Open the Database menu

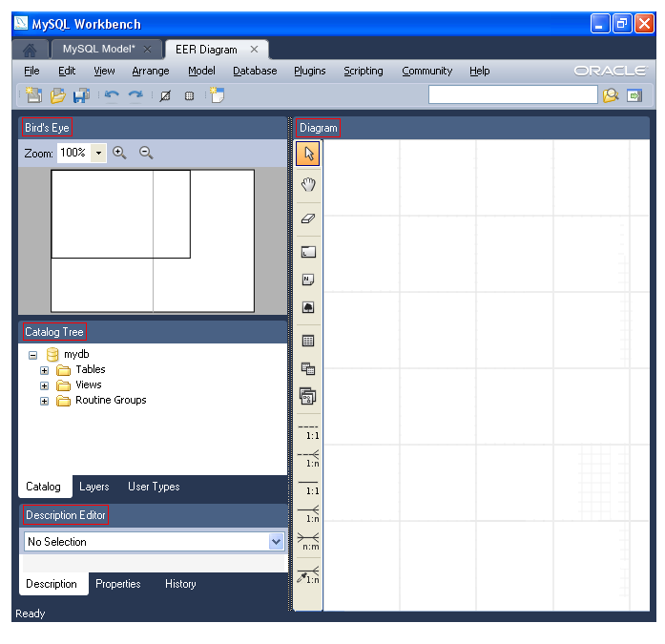[x=255, y=71]
